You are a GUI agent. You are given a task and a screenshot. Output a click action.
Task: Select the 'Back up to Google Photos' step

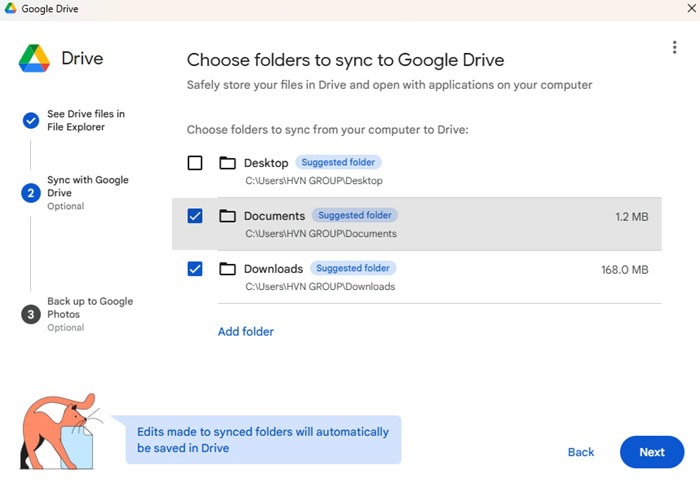tap(90, 308)
